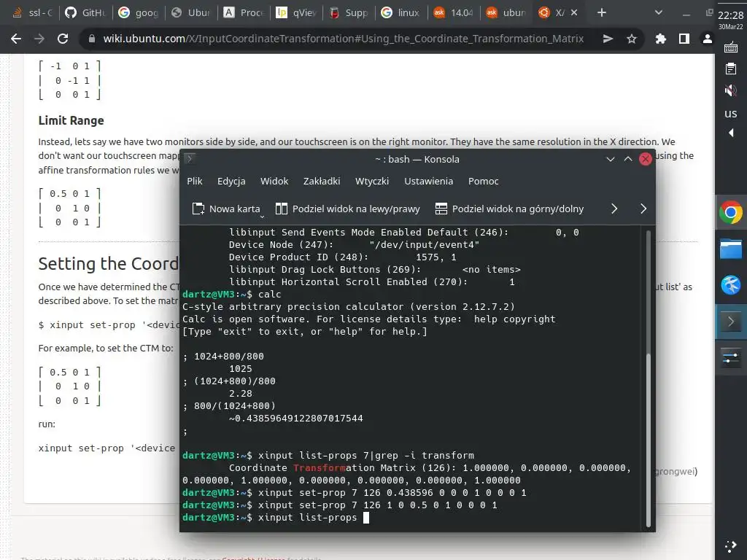Screen dimensions: 747x560
Task: Click the Konsole terminal scrollbar
Action: (648, 440)
